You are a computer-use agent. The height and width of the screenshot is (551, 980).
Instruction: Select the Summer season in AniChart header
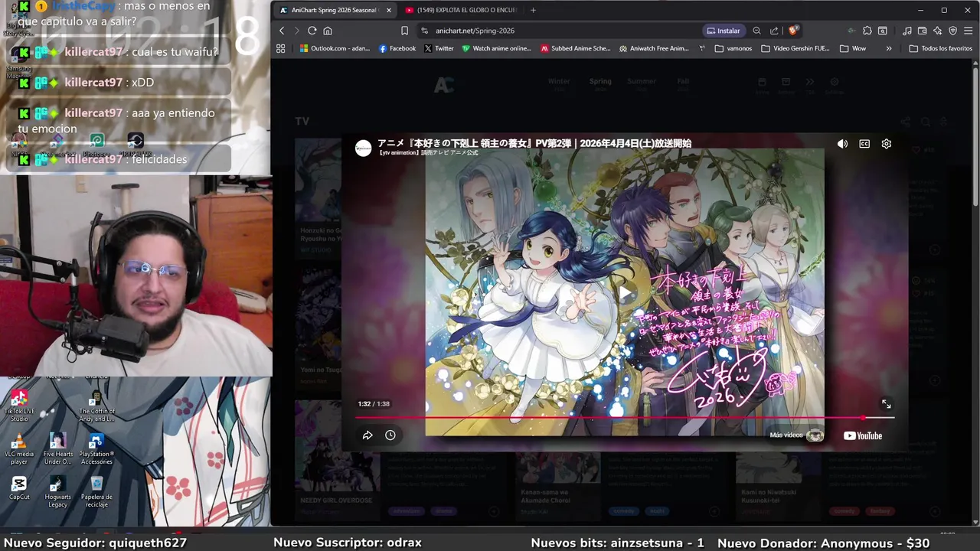click(642, 84)
